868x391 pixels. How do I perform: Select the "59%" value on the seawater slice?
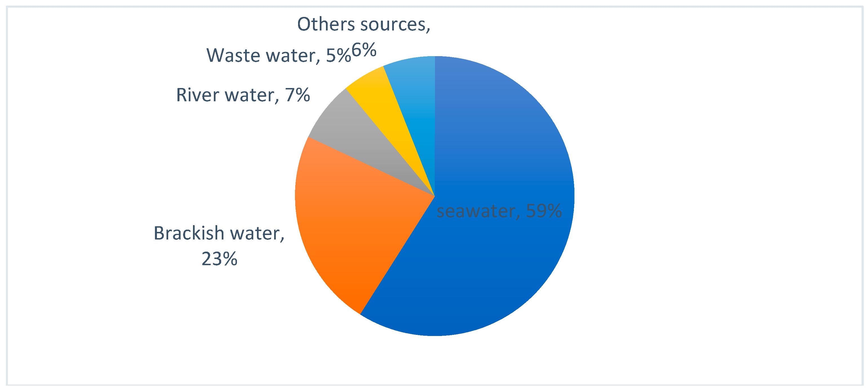[543, 211]
